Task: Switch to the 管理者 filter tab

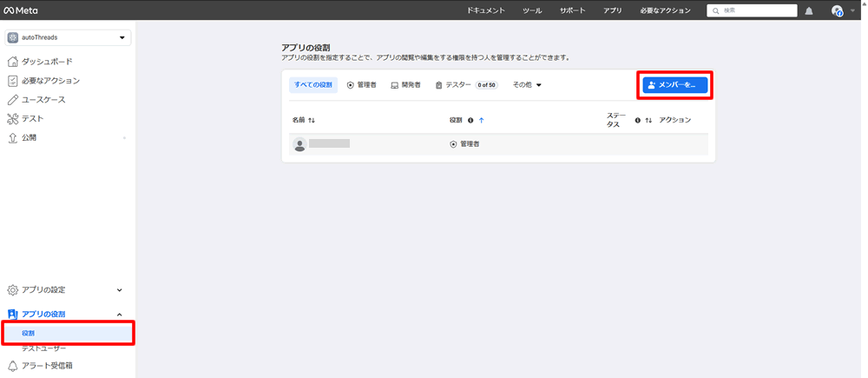Action: [x=361, y=85]
